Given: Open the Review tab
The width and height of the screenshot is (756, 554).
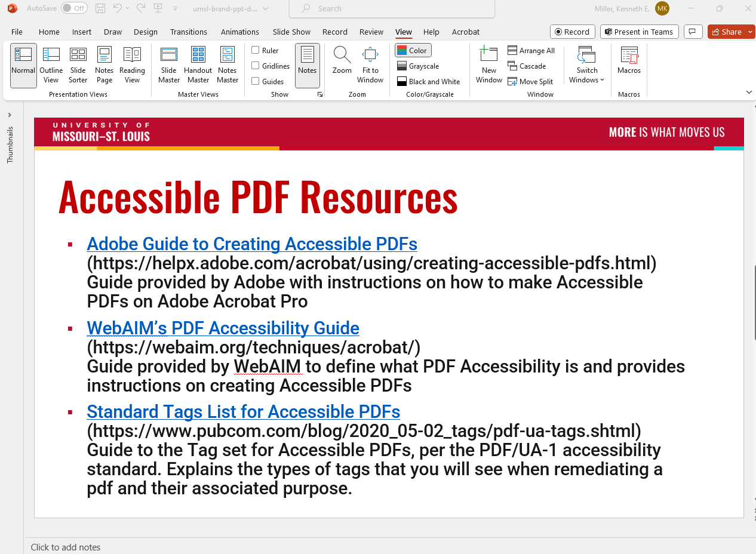Looking at the screenshot, I should pos(371,32).
